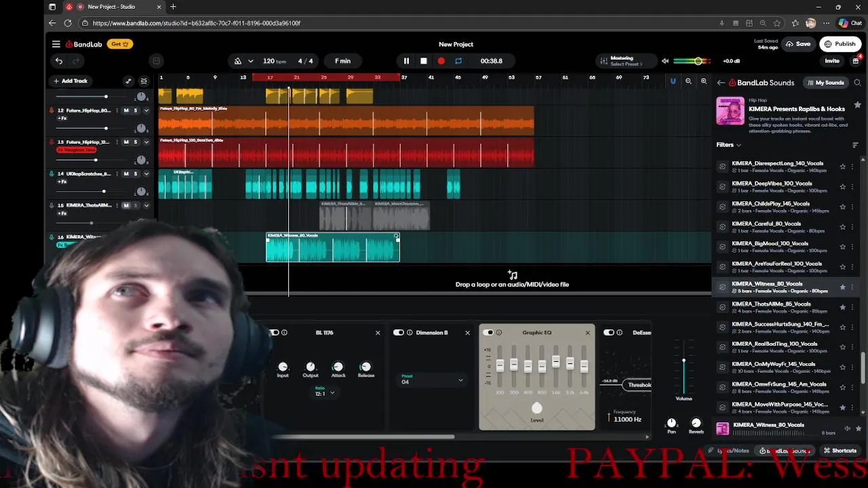
Task: Toggle the metronome icon
Action: pos(238,61)
